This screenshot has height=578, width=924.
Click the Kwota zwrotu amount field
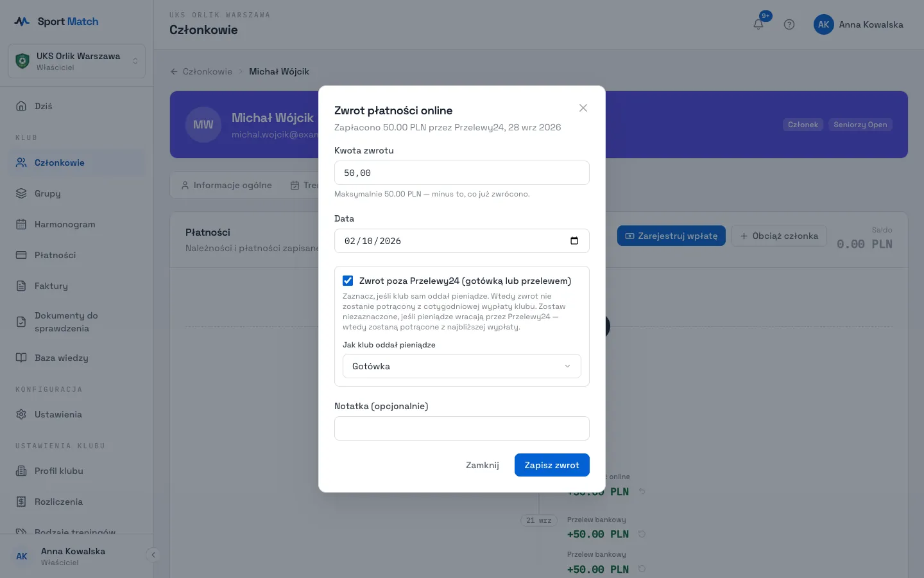[461, 173]
